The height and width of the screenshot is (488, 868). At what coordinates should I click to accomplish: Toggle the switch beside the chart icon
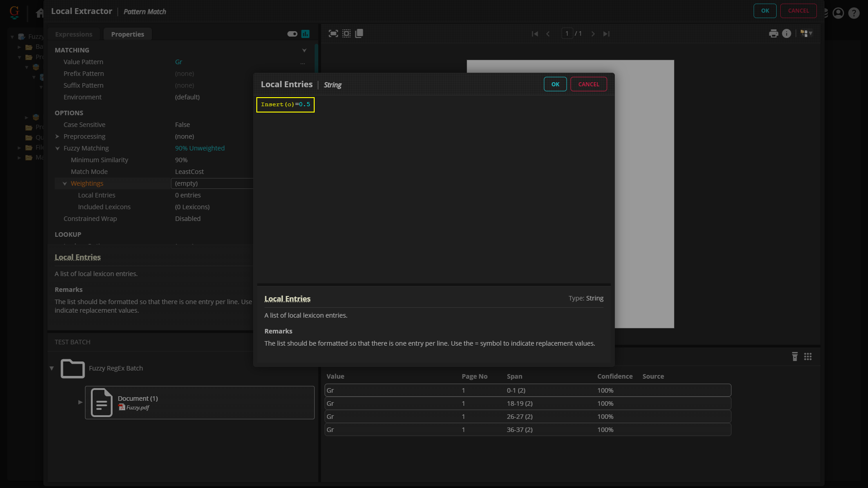292,34
